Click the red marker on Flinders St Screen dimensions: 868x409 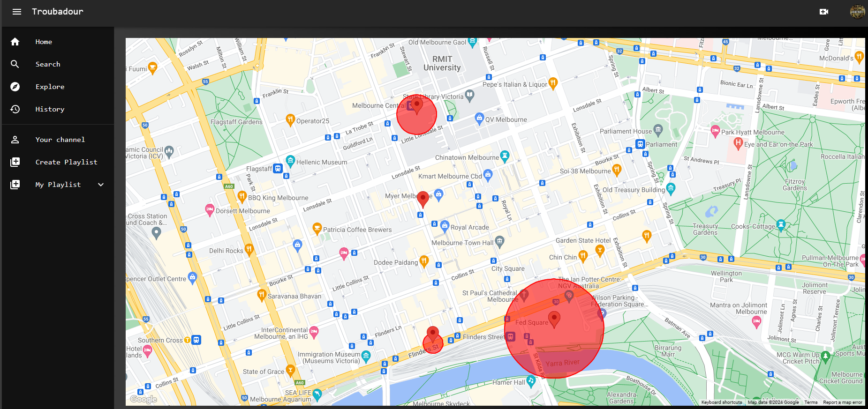point(433,335)
